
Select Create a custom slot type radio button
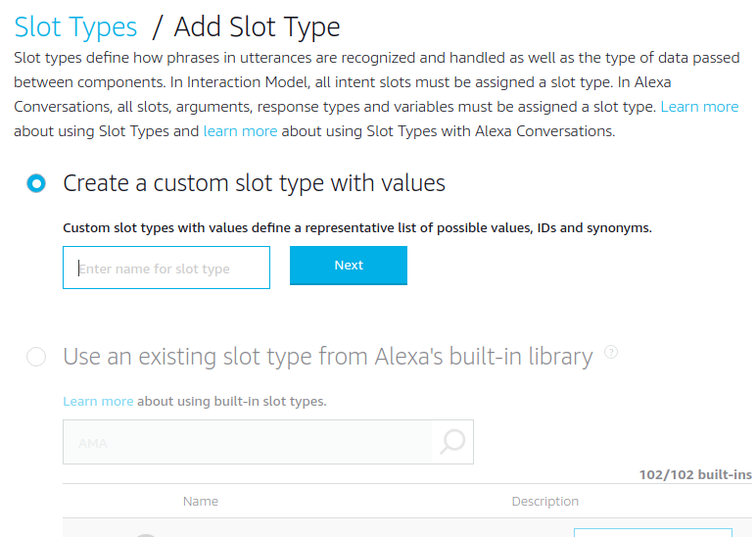[36, 183]
